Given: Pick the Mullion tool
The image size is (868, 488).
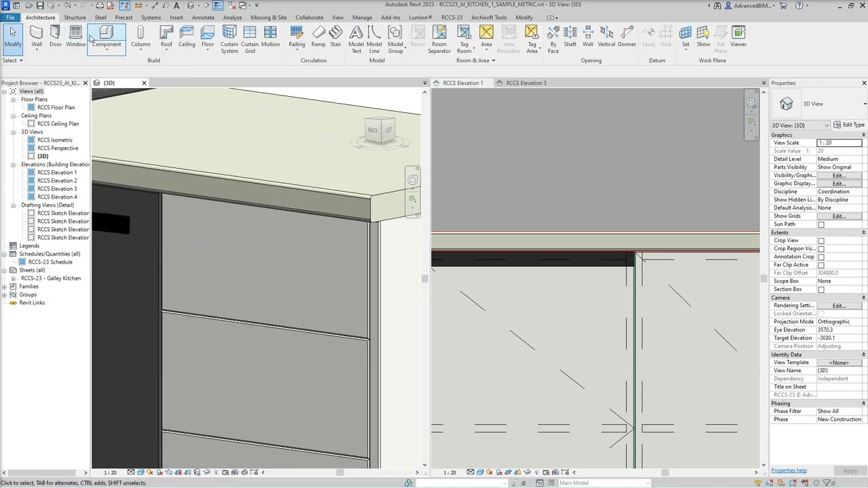Looking at the screenshot, I should click(x=271, y=37).
